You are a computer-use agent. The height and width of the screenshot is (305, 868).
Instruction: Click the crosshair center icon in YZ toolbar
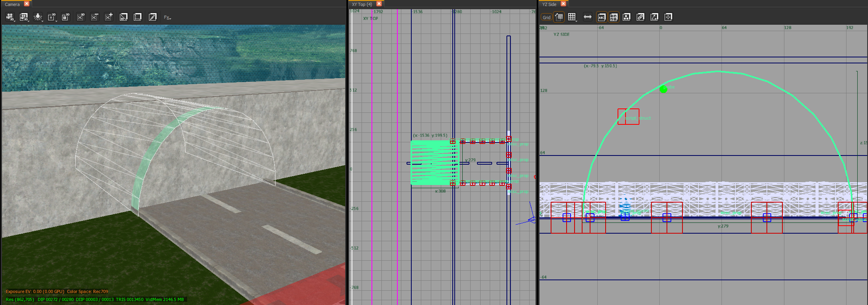point(669,17)
